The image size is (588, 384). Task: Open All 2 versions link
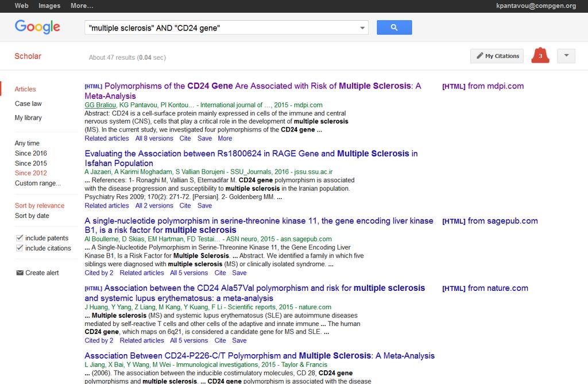click(x=154, y=205)
